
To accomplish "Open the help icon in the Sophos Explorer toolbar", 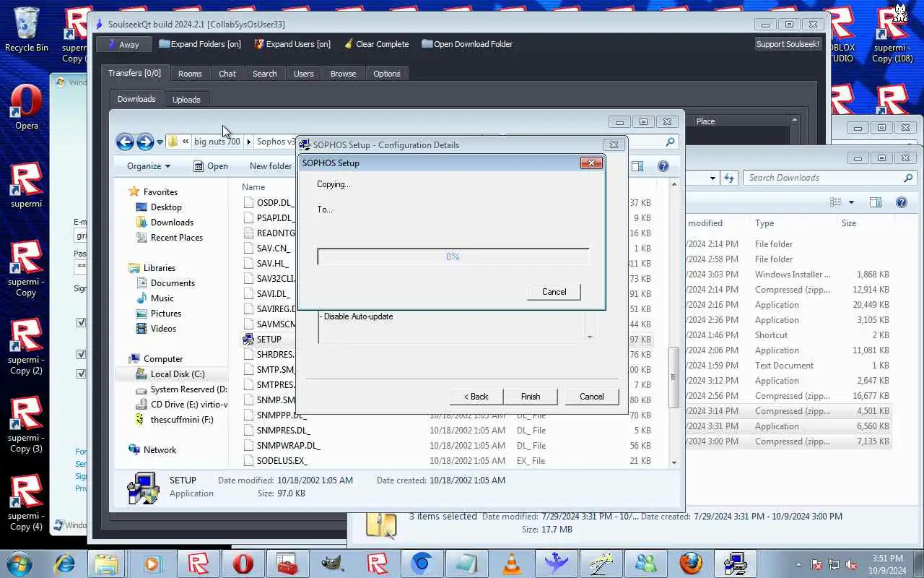I will [x=663, y=166].
